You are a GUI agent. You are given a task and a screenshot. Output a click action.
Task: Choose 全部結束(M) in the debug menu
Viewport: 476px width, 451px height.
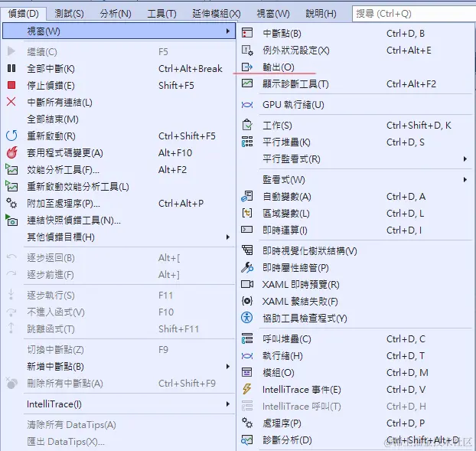(53, 119)
